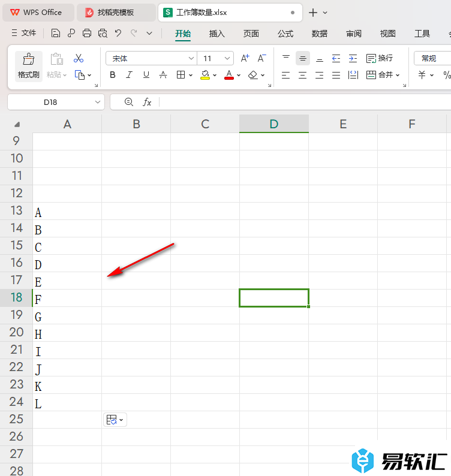
Task: Undo the last action
Action: [118, 33]
